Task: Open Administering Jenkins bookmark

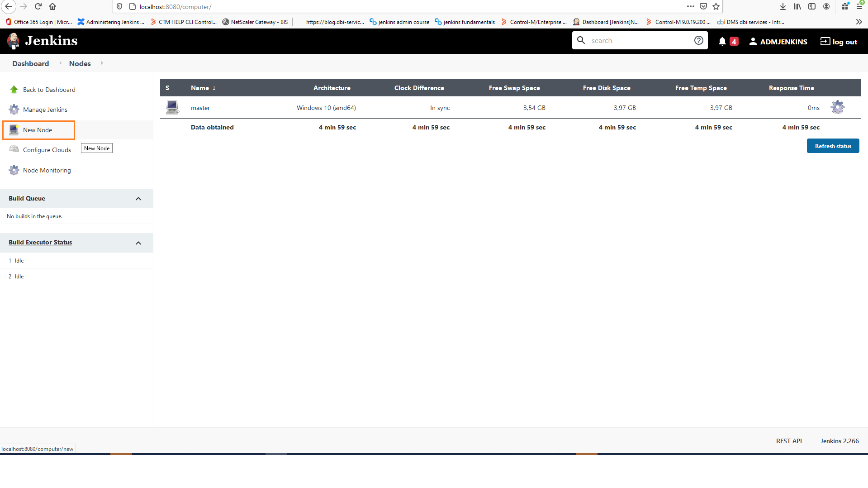Action: pos(111,22)
